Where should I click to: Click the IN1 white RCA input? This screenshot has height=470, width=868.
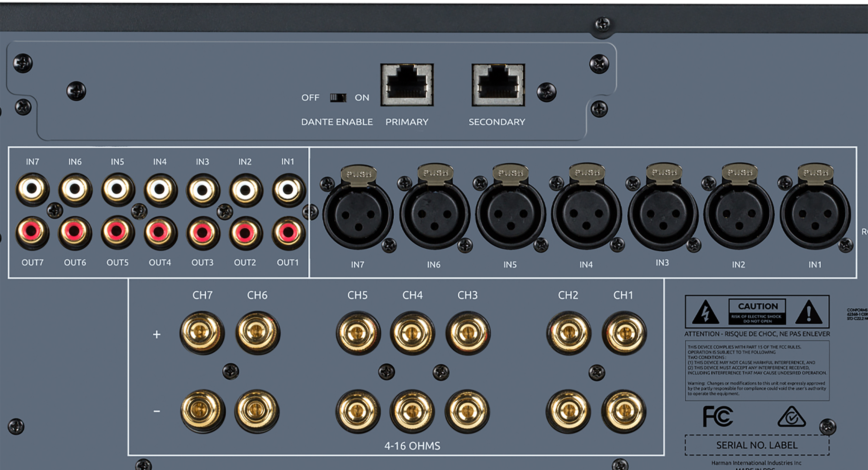288,189
